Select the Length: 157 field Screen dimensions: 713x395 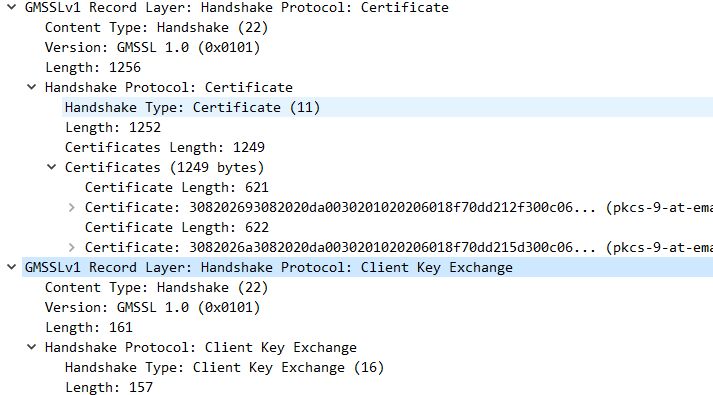109,387
